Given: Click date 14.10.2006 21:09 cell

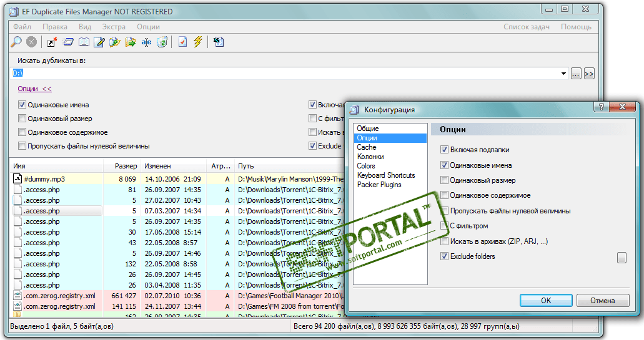Looking at the screenshot, I should pos(173,179).
